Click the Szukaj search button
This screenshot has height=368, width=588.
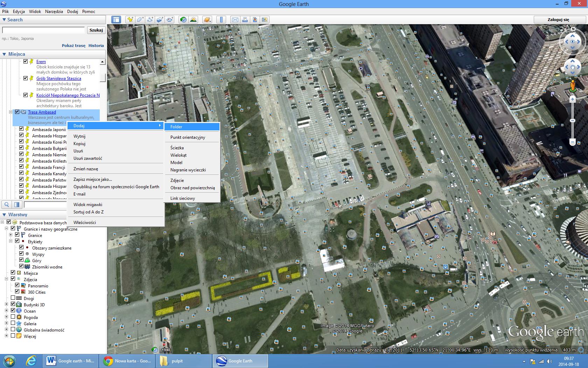(x=96, y=30)
